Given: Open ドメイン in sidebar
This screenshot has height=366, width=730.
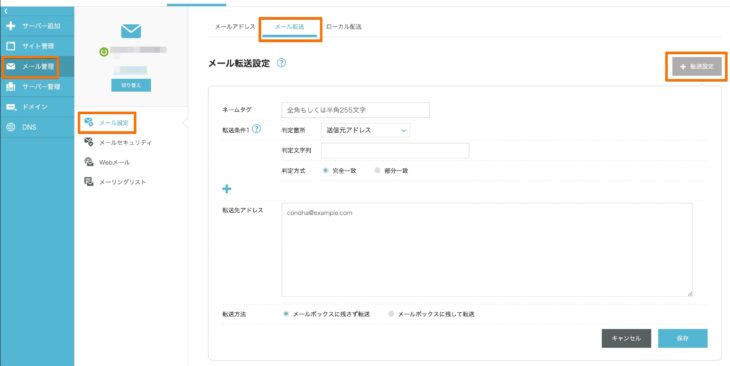Looking at the screenshot, I should coord(37,107).
